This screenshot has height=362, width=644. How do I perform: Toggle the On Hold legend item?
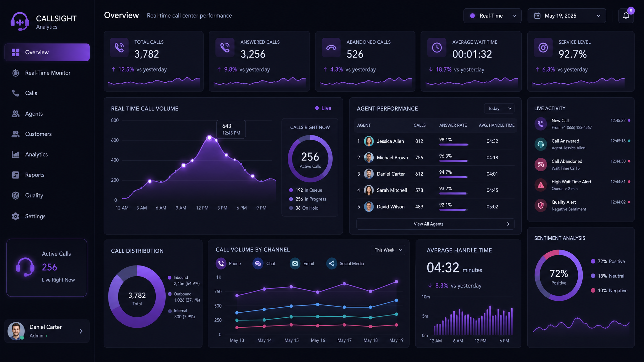click(303, 208)
